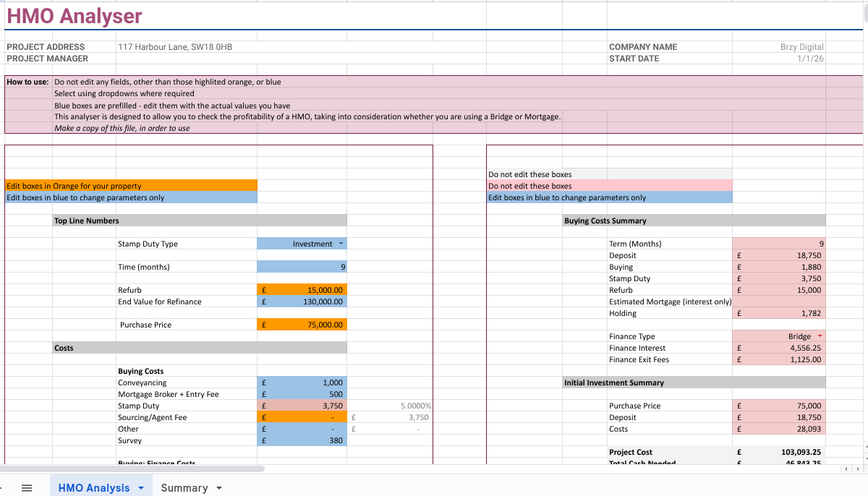The width and height of the screenshot is (868, 496).
Task: Click the HMO Analyser title
Action: 75,16
